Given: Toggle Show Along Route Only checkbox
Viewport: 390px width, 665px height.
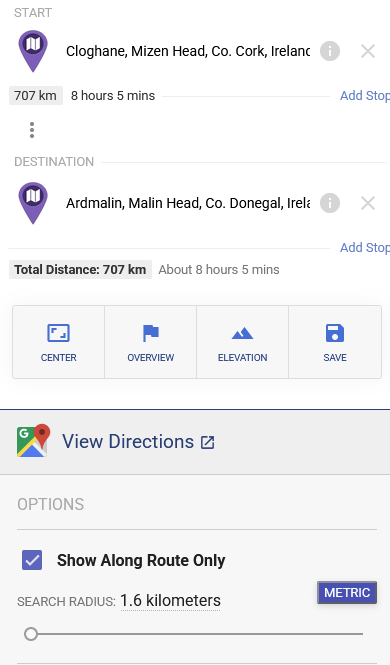Looking at the screenshot, I should pyautogui.click(x=32, y=560).
